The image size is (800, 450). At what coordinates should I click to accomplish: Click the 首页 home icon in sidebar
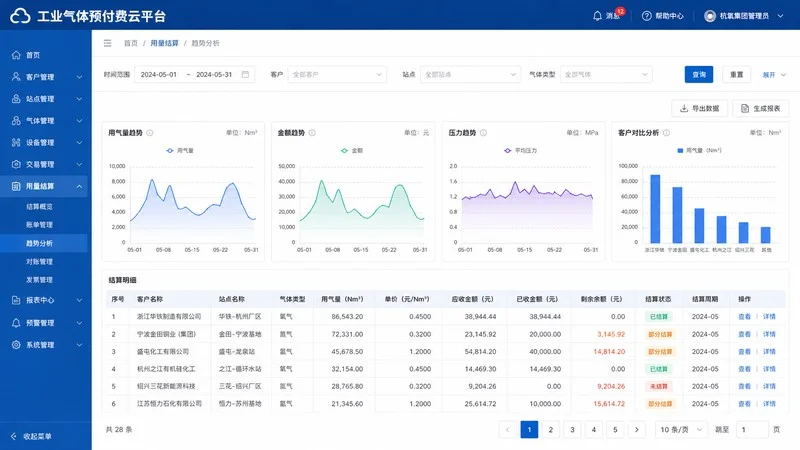[16, 55]
